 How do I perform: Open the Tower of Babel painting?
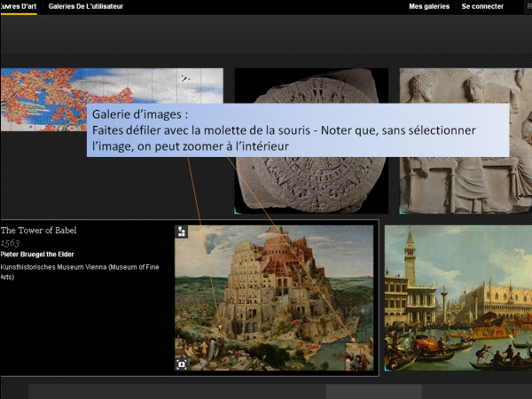(x=274, y=298)
